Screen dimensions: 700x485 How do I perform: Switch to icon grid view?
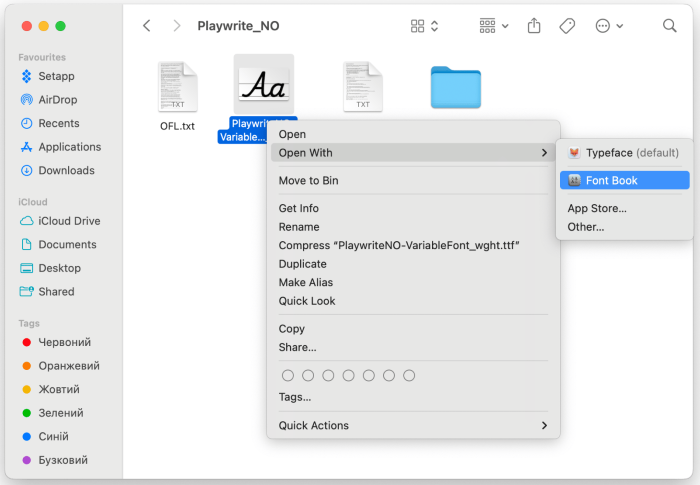coord(417,26)
